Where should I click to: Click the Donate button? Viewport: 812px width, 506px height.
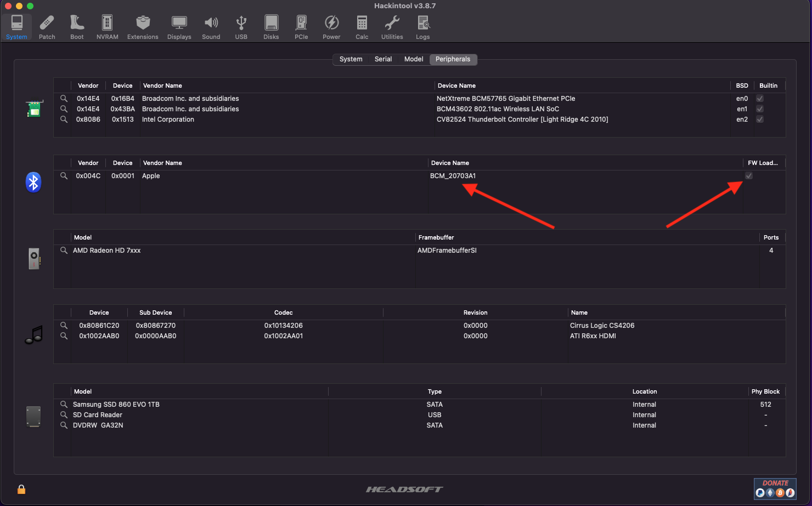pos(775,488)
